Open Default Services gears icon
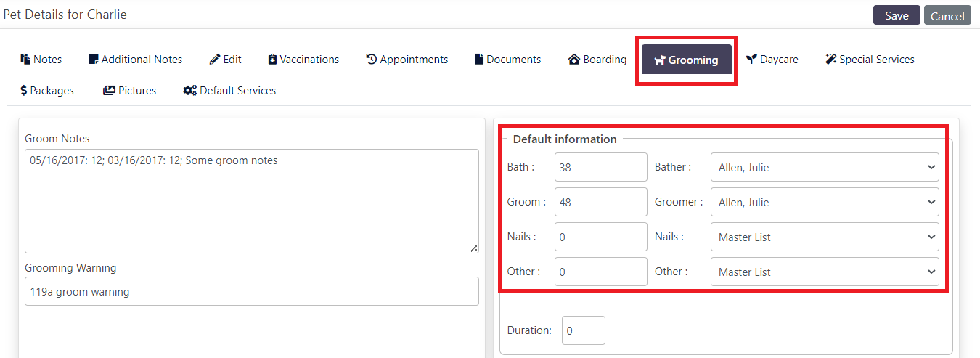The width and height of the screenshot is (980, 358). pos(190,91)
